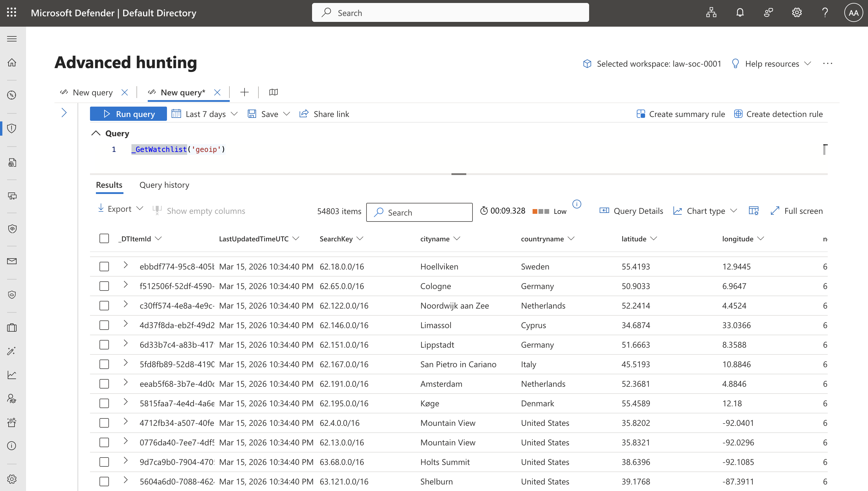Check the select-all rows checkbox

104,238
